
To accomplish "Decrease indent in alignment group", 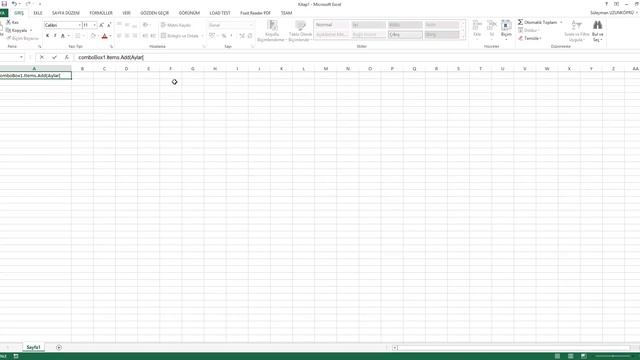I will (145, 36).
